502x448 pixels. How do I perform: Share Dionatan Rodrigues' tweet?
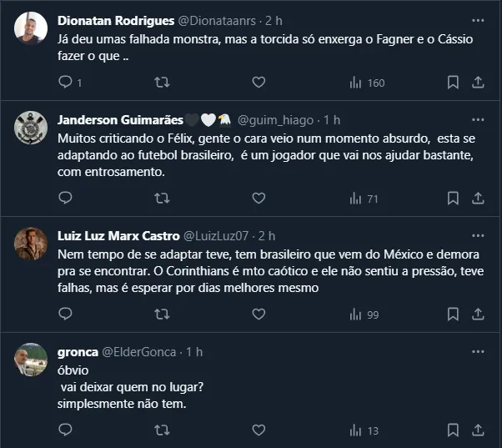click(479, 83)
